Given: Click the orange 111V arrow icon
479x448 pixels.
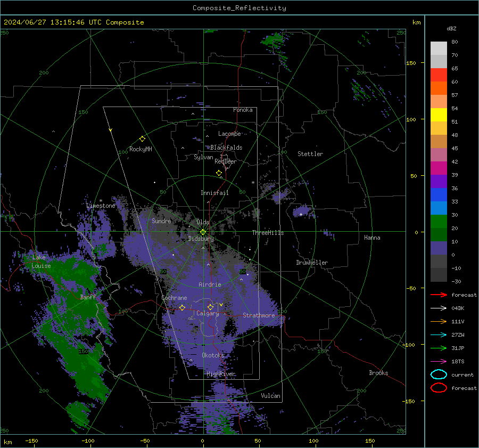Looking at the screenshot, I should [439, 321].
